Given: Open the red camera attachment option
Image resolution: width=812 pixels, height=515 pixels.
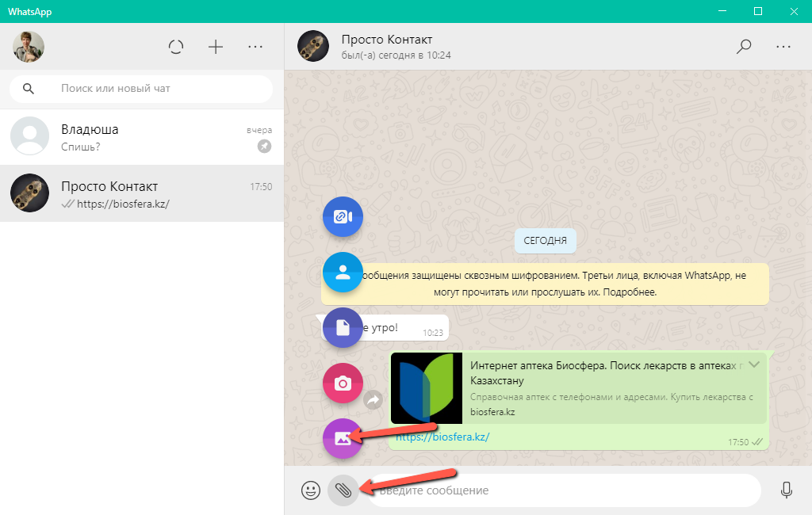Looking at the screenshot, I should (343, 383).
